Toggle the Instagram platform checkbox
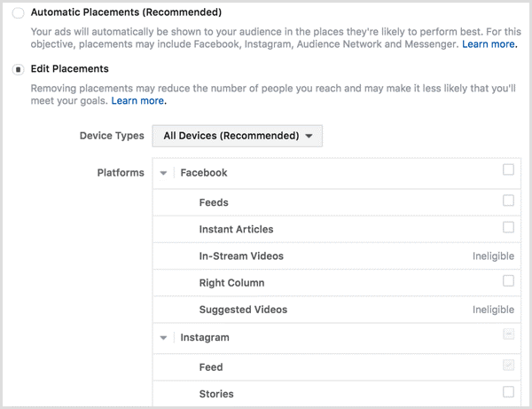 (508, 335)
